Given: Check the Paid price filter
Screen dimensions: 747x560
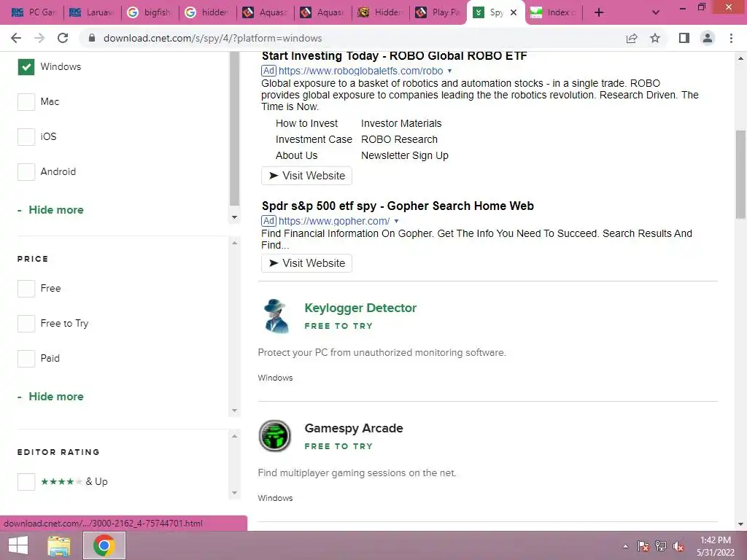Looking at the screenshot, I should pyautogui.click(x=26, y=358).
